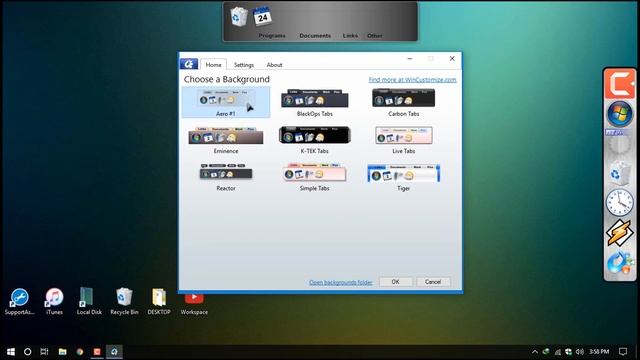The width and height of the screenshot is (640, 360).
Task: Pick the Tiger background
Action: [403, 177]
